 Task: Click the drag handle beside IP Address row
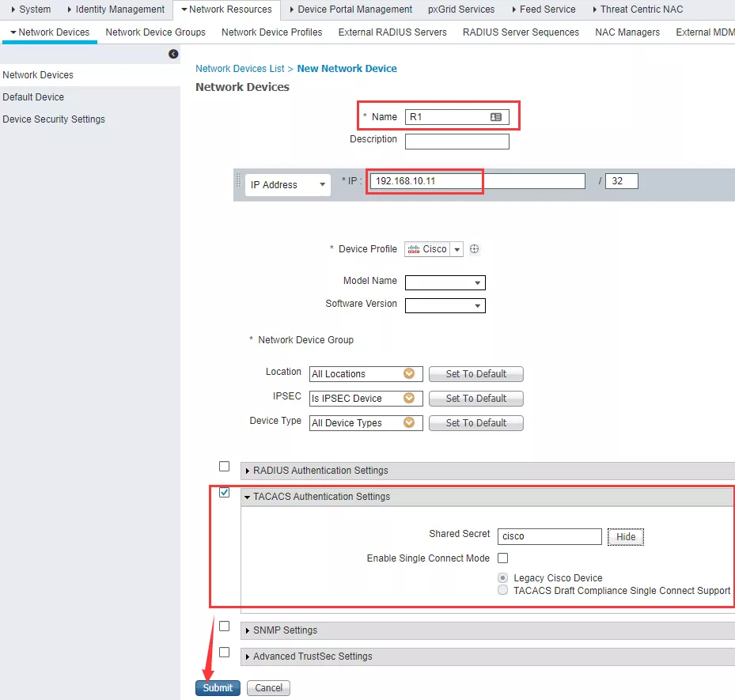coord(238,183)
